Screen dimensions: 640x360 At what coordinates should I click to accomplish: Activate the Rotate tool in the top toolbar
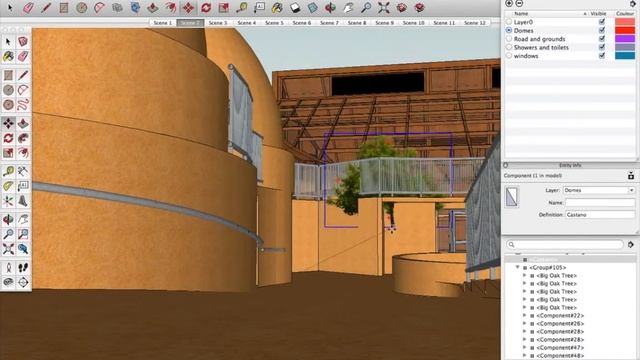[x=206, y=7]
